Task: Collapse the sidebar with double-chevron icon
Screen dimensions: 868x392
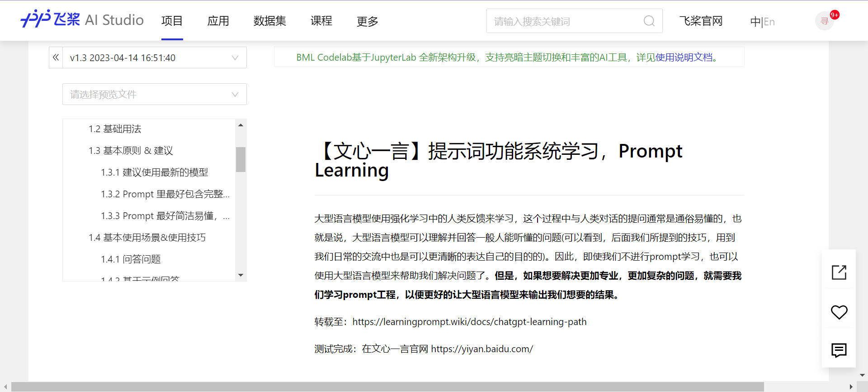Action: [x=56, y=57]
